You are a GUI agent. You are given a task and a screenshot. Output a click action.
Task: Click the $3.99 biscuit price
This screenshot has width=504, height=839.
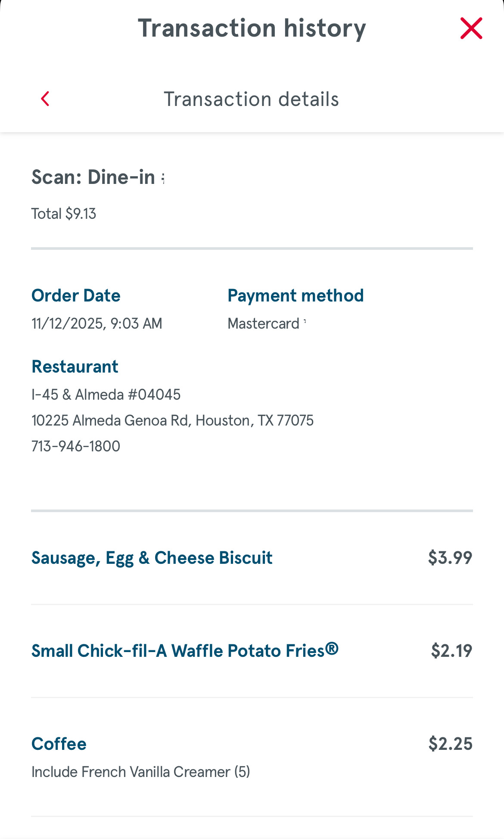click(x=450, y=558)
